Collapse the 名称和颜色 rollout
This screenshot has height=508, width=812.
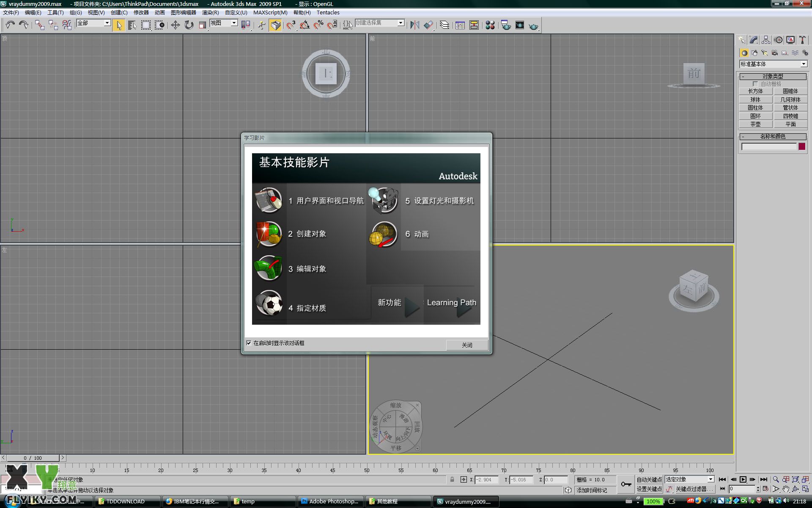[x=773, y=136]
